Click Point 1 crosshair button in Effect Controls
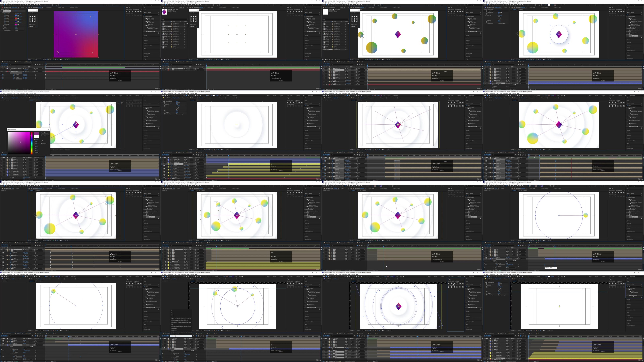The image size is (644, 362). tap(16, 14)
